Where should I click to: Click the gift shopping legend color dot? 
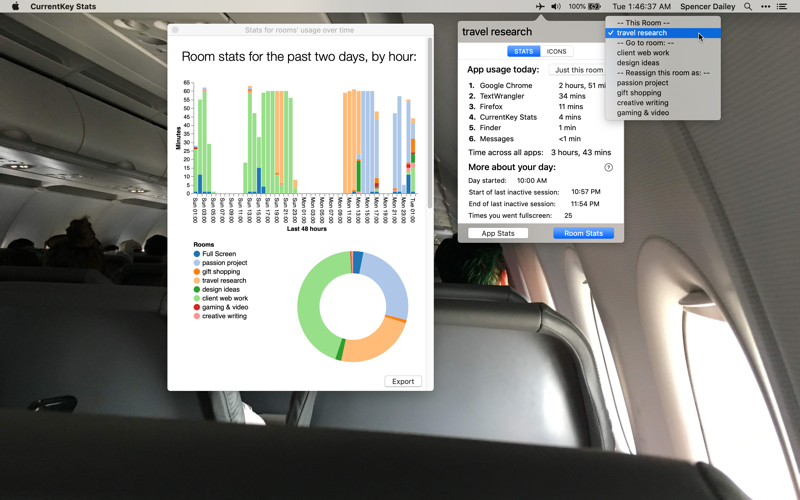coord(197,271)
